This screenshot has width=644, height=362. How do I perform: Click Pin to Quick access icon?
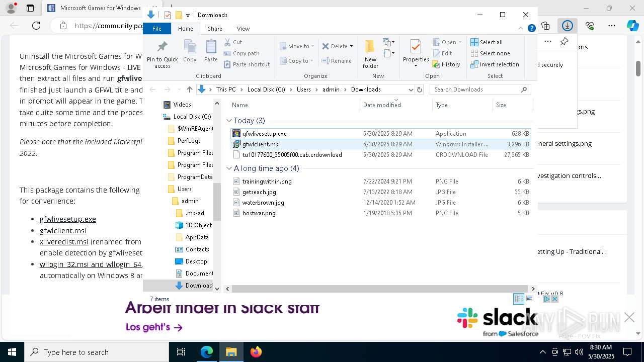tap(162, 54)
